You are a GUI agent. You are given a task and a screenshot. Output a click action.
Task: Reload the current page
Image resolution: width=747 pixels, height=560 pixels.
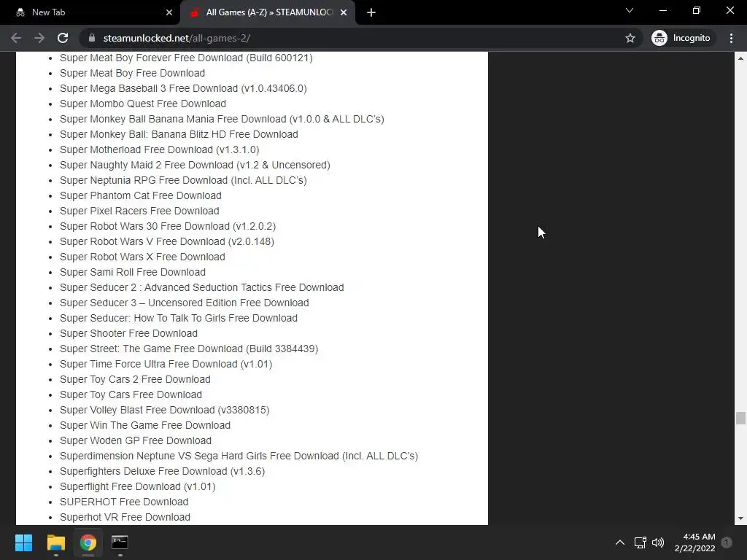coord(63,38)
